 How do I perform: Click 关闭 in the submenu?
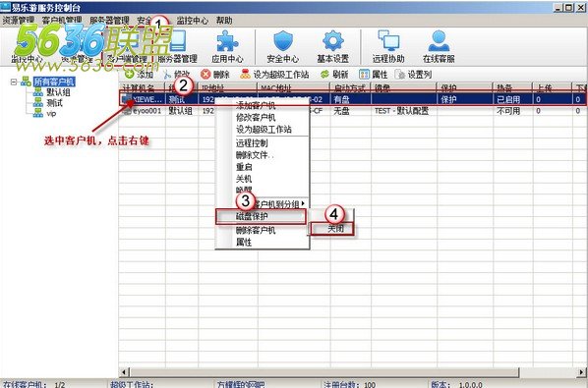tap(335, 228)
